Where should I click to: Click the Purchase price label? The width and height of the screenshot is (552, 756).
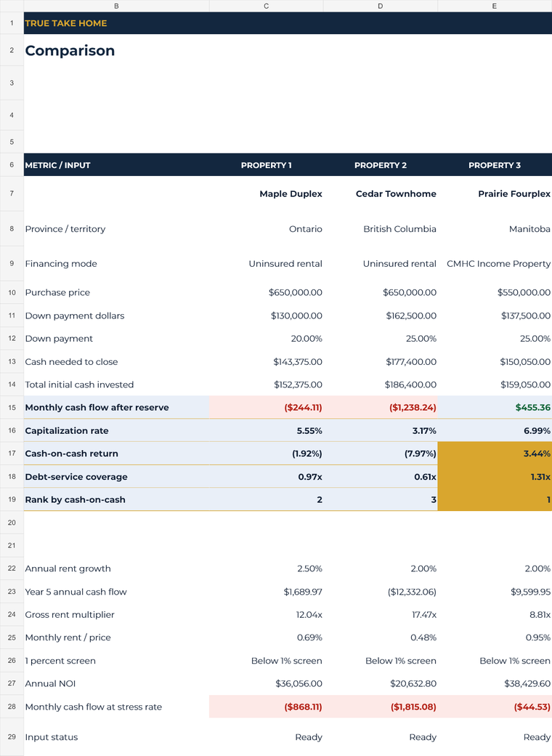tap(57, 292)
